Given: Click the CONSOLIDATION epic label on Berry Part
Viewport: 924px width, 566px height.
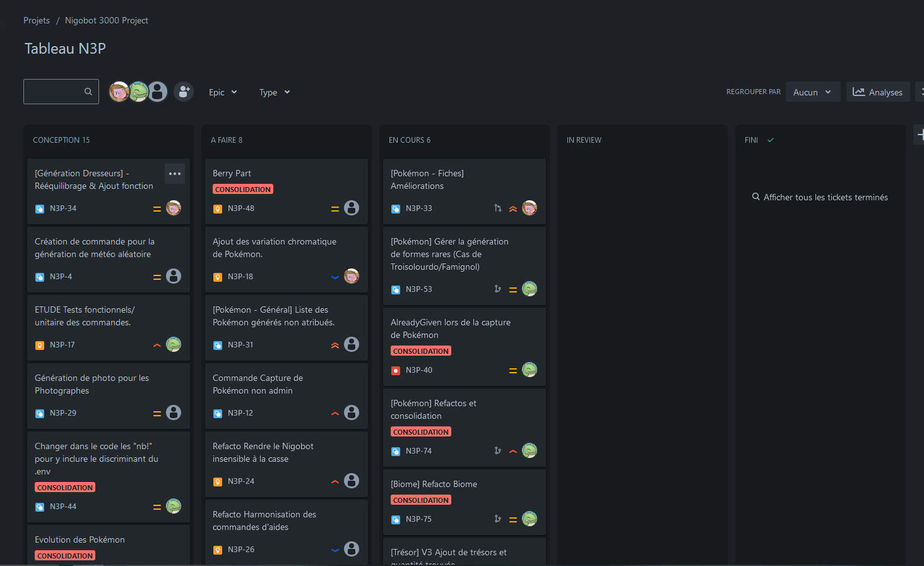Looking at the screenshot, I should [x=243, y=188].
